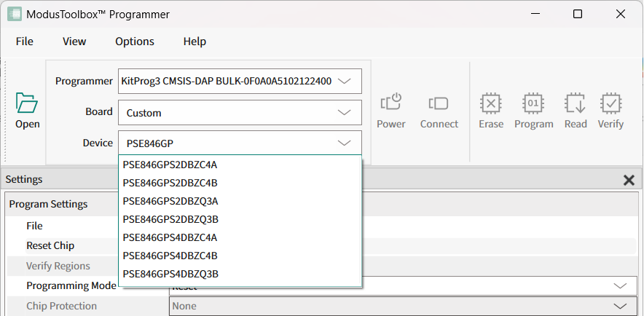The width and height of the screenshot is (644, 316).
Task: Open the File menu
Action: [25, 42]
